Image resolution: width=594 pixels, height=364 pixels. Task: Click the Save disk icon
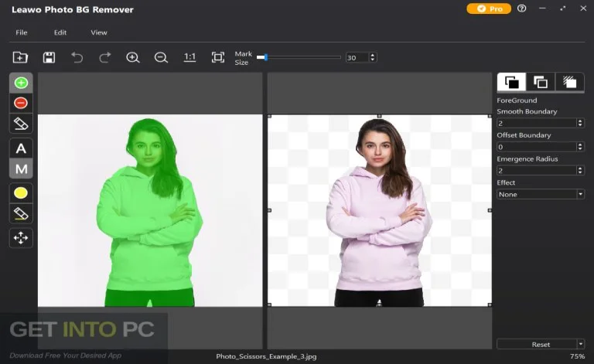click(x=49, y=57)
